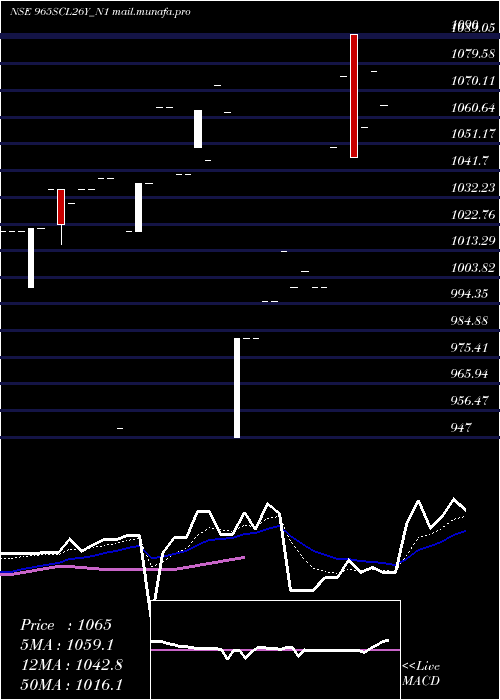Click the 975.41 price axis label
Image resolution: width=500 pixels, height=700 pixels.
(469, 347)
